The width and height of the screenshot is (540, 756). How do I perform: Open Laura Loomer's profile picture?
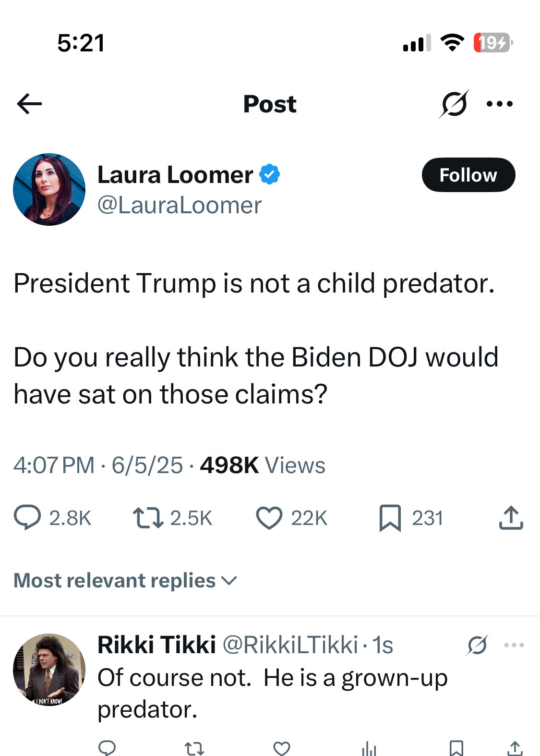click(49, 189)
